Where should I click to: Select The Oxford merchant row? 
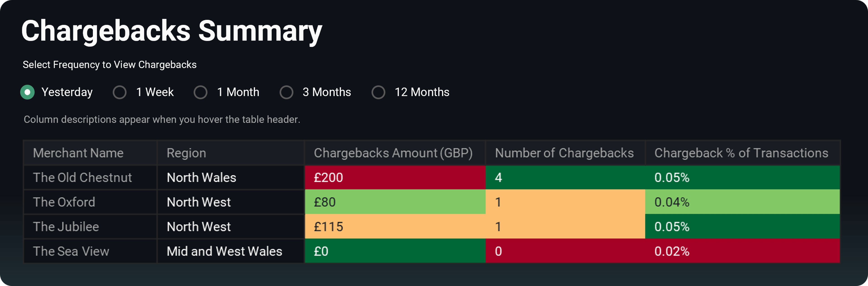tap(64, 202)
